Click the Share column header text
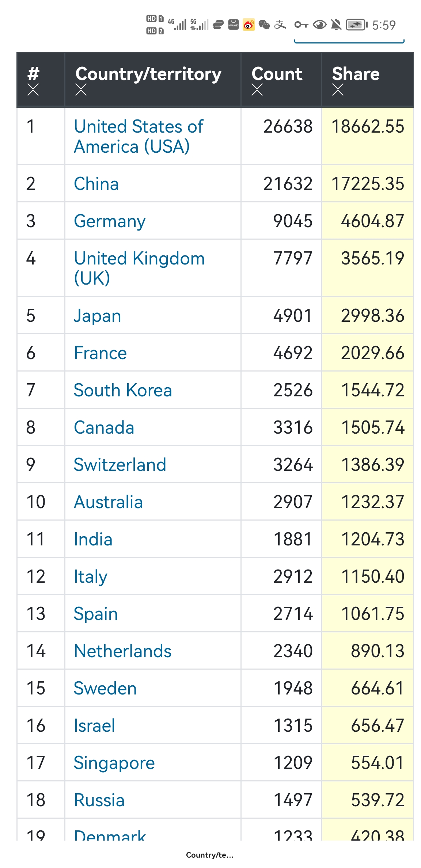The image size is (421, 868). coord(356,74)
